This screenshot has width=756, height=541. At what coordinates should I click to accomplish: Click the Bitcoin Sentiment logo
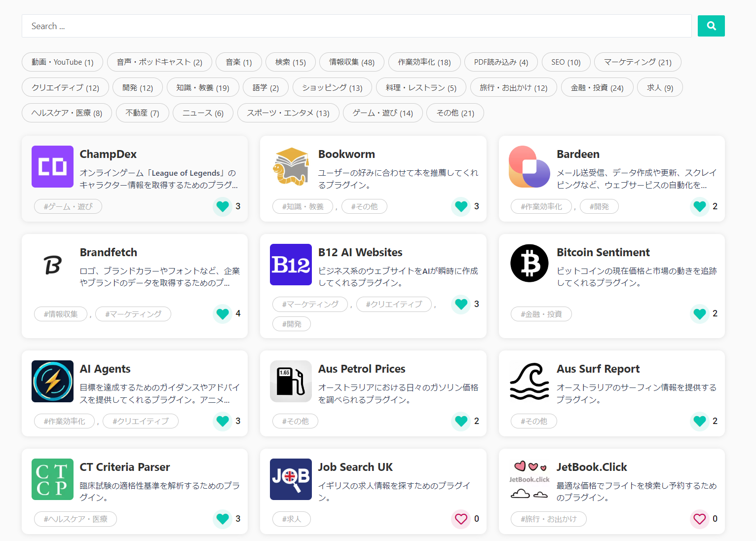[529, 263]
